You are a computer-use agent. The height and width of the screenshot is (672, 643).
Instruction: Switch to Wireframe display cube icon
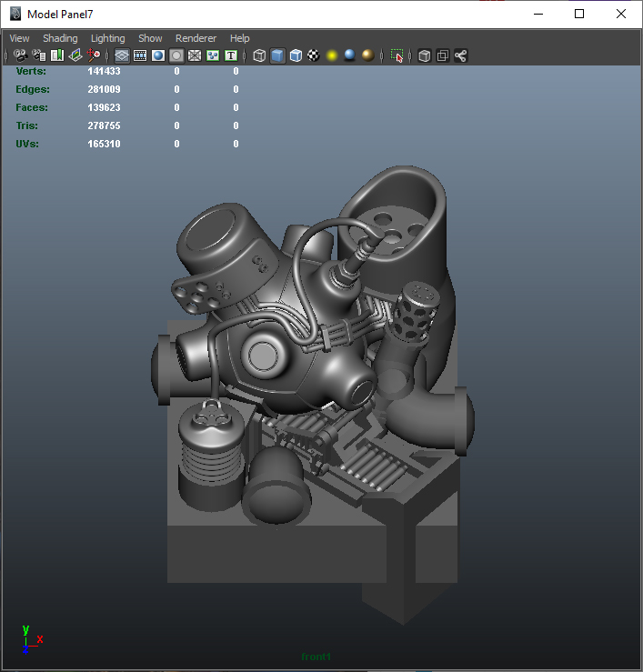[x=259, y=55]
